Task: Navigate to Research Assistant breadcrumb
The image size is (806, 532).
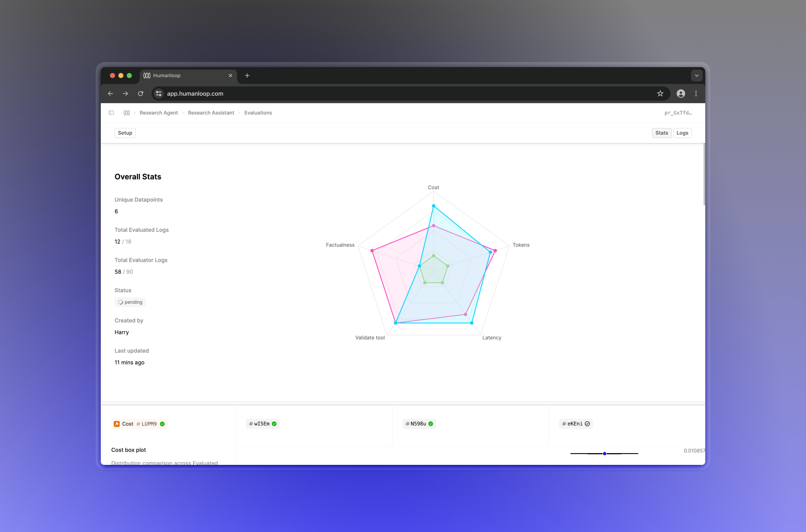Action: tap(211, 113)
